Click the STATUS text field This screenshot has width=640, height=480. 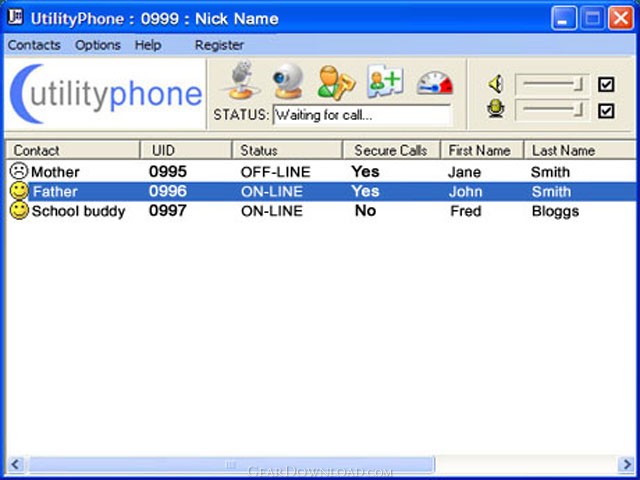tap(362, 115)
